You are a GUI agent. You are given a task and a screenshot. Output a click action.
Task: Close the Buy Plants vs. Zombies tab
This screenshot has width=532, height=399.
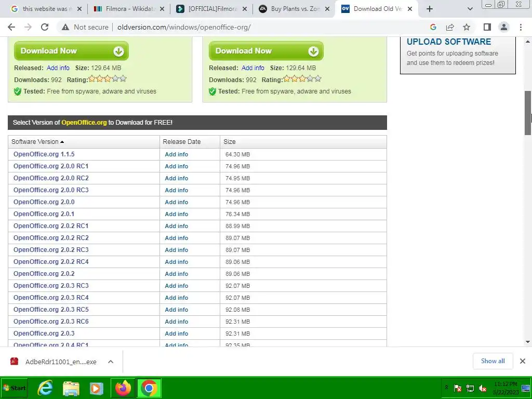coord(327,9)
